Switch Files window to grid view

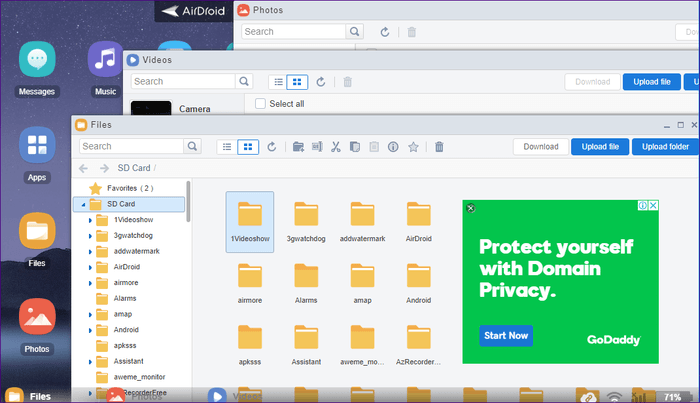[248, 147]
